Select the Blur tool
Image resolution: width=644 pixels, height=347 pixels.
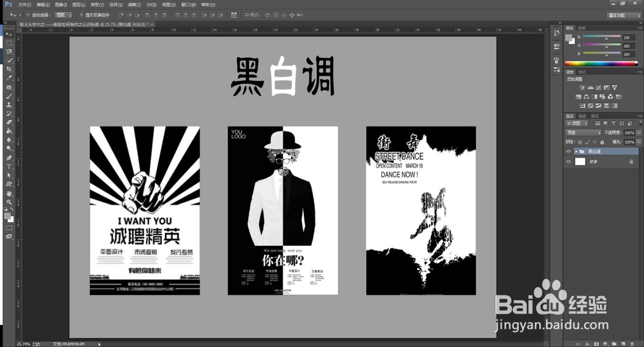click(x=9, y=140)
